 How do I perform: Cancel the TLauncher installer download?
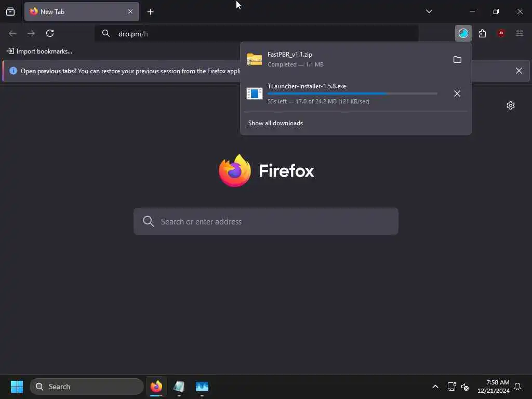(457, 94)
